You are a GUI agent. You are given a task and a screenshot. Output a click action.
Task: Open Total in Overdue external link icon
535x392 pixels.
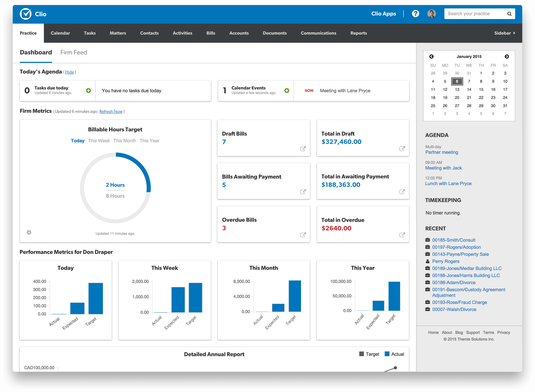(x=402, y=235)
